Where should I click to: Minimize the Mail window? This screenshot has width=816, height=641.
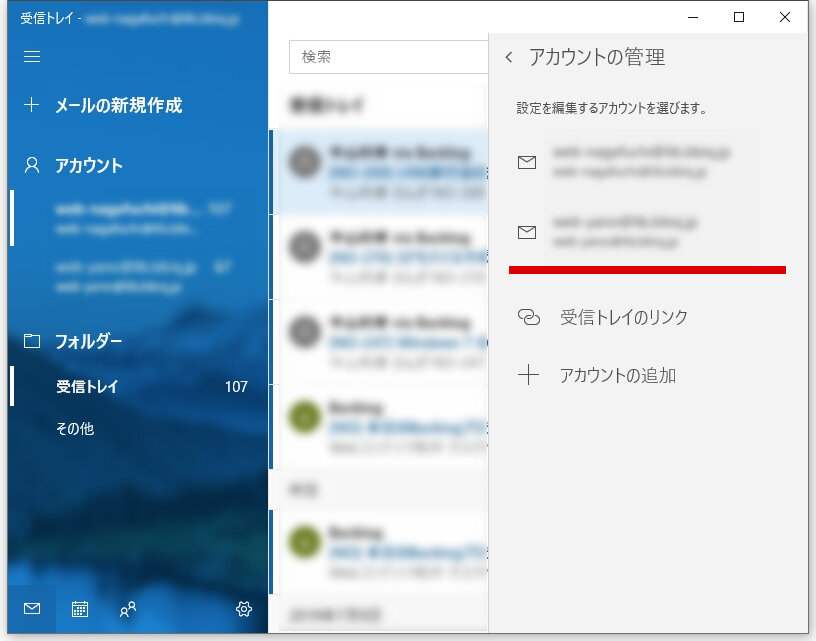(x=693, y=17)
